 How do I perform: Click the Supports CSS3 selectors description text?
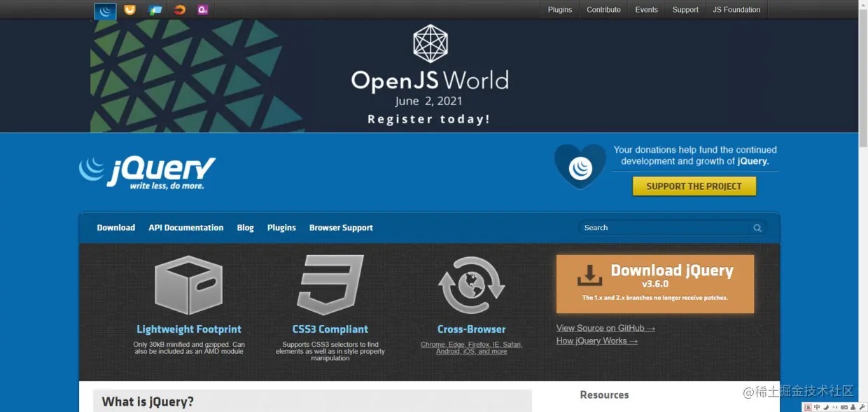click(330, 351)
